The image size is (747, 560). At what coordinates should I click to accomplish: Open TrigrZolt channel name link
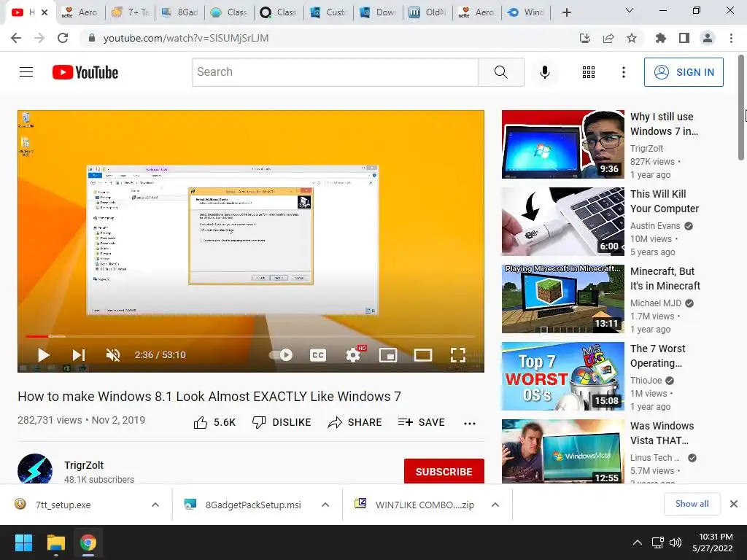pyautogui.click(x=84, y=465)
